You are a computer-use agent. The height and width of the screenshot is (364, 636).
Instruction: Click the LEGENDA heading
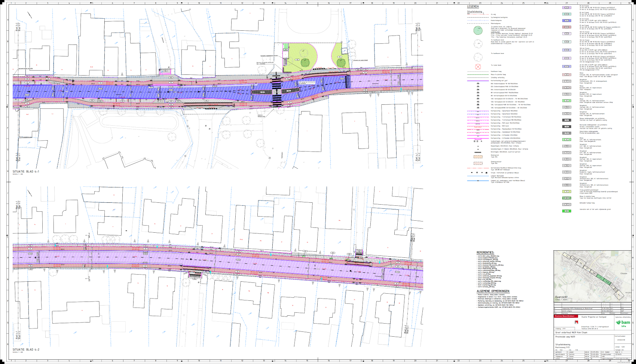[x=473, y=7]
